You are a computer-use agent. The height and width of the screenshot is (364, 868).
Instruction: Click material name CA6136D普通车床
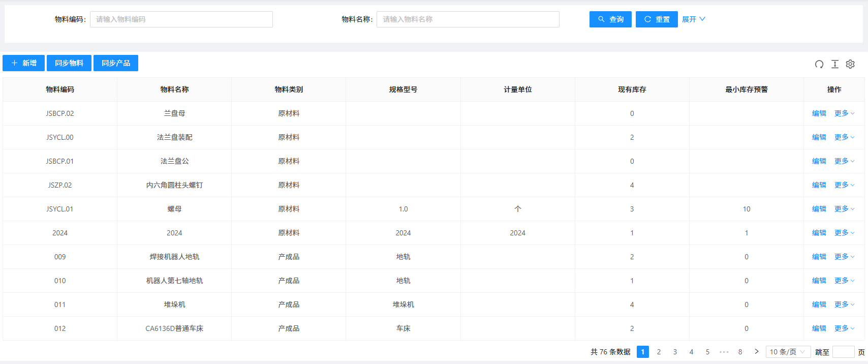174,328
